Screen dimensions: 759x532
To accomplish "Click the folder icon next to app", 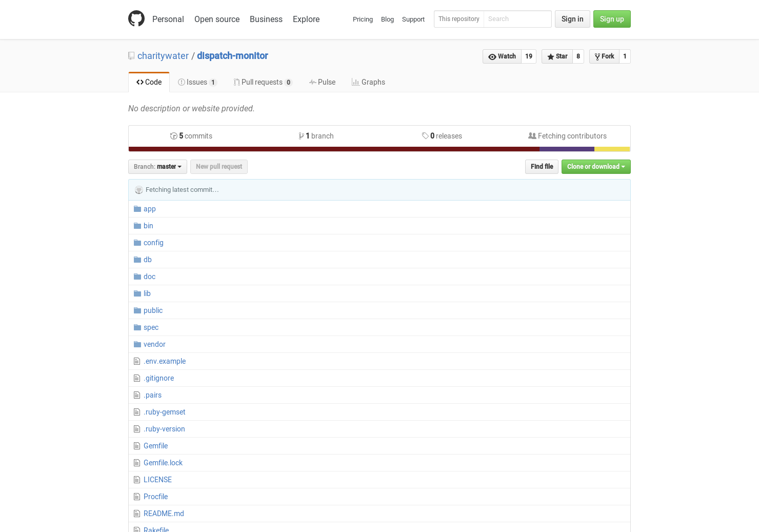I will pyautogui.click(x=137, y=209).
